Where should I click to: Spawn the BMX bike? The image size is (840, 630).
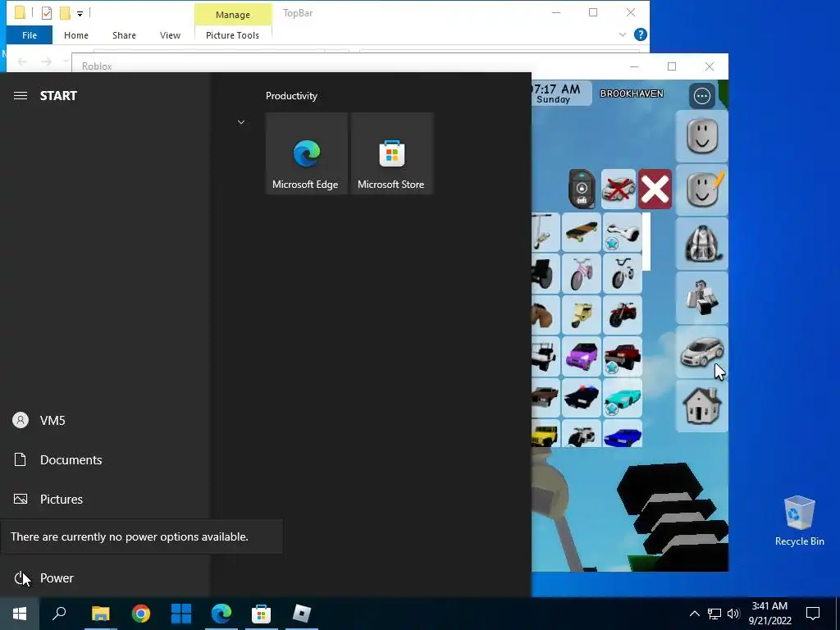point(622,273)
